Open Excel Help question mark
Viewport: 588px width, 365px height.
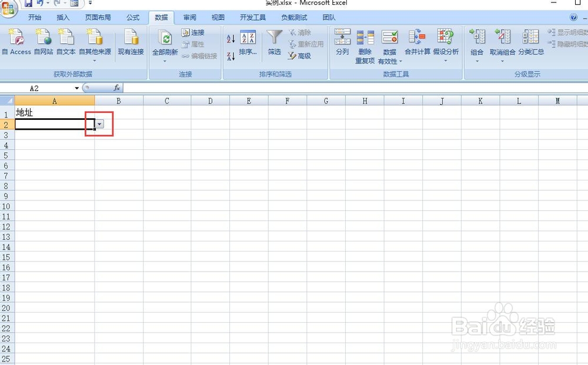click(573, 17)
